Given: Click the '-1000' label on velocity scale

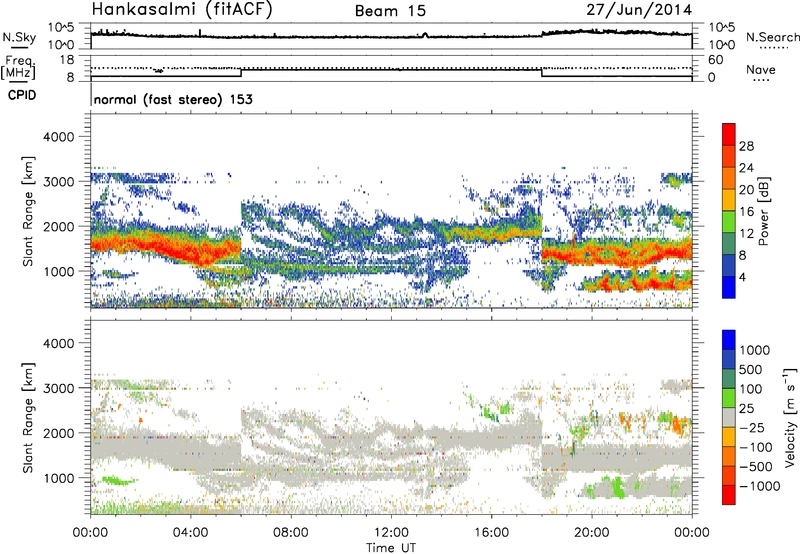Looking at the screenshot, I should (760, 486).
